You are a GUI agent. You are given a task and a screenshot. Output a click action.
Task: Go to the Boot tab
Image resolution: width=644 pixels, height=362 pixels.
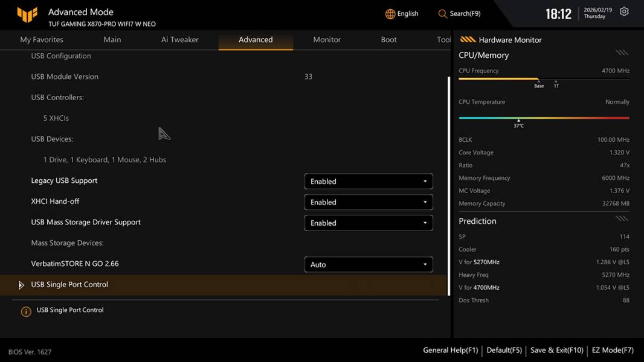tap(388, 40)
